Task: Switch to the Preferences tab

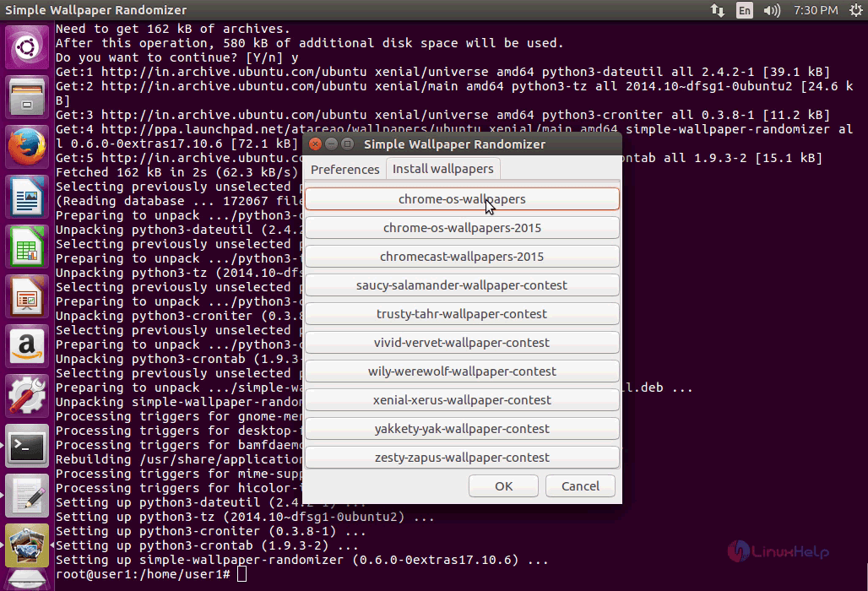Action: coord(344,170)
